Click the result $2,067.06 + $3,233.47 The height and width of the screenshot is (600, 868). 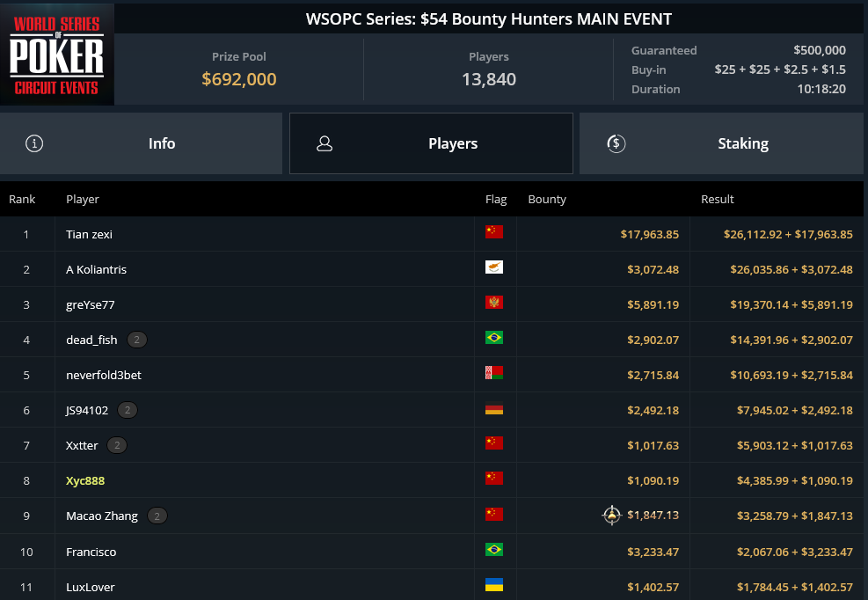(794, 552)
